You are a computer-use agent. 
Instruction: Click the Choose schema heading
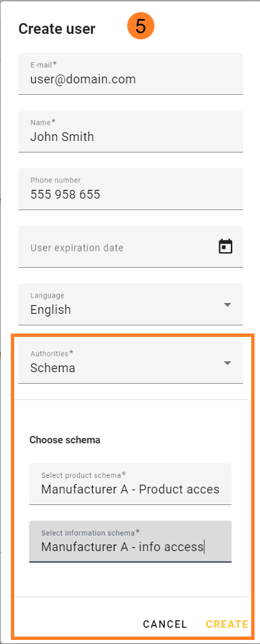[x=65, y=440]
